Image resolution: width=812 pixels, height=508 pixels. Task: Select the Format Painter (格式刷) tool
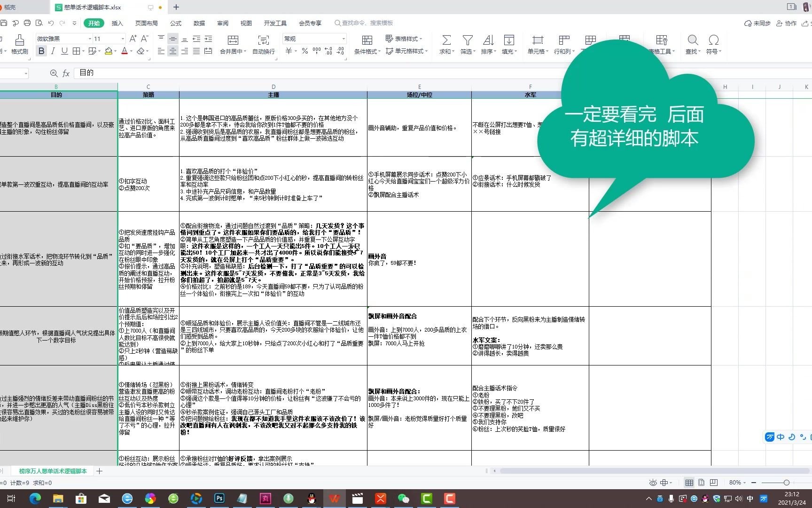(19, 45)
